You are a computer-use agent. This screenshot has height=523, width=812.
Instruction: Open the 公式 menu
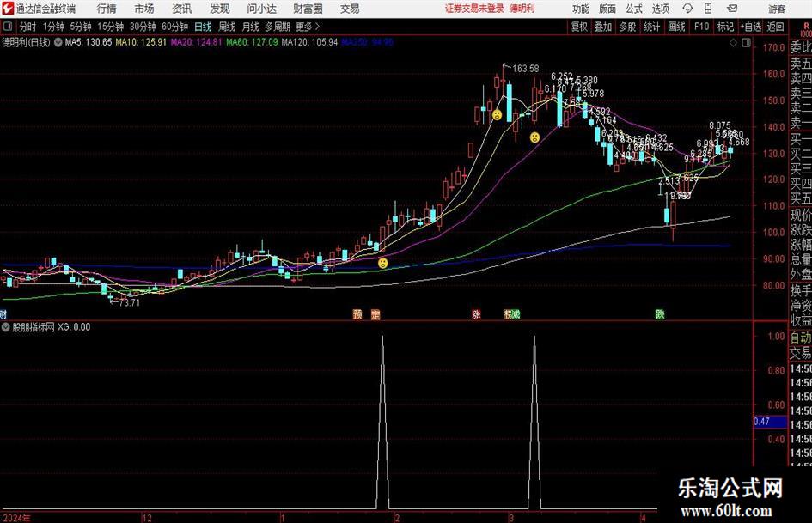(634, 9)
